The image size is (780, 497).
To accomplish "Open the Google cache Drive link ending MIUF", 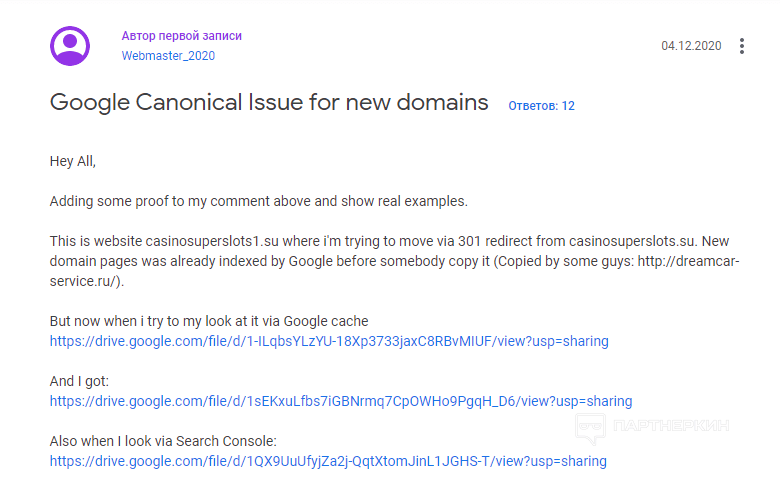I will 329,341.
